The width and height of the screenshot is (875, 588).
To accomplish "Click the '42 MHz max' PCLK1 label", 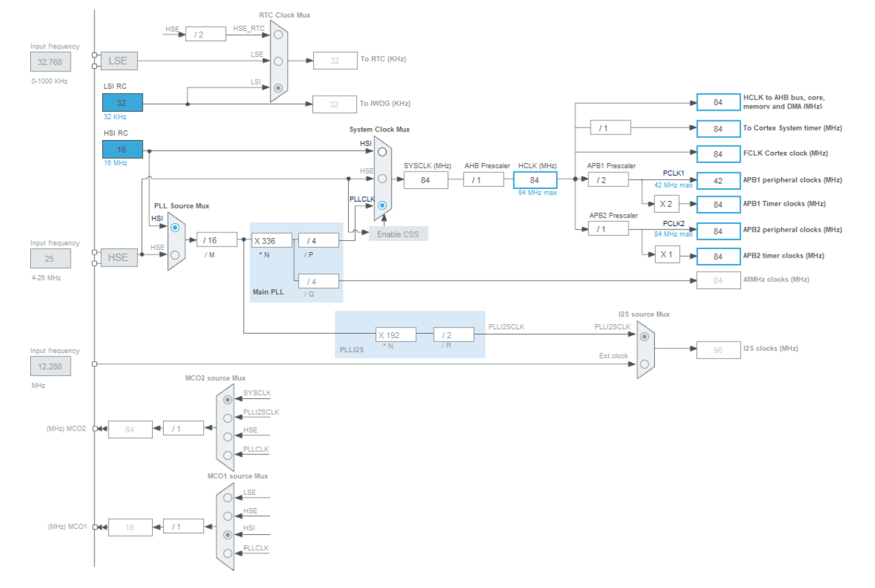I will click(673, 185).
